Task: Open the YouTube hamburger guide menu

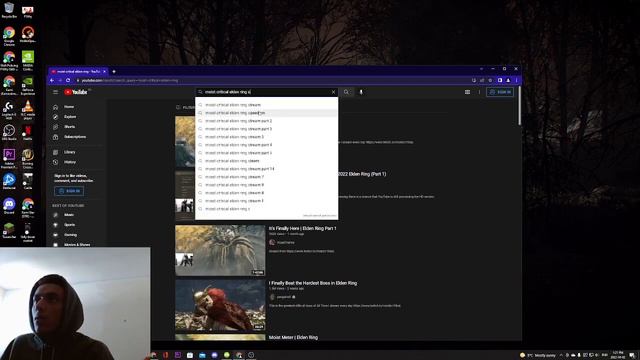Action: coord(56,92)
